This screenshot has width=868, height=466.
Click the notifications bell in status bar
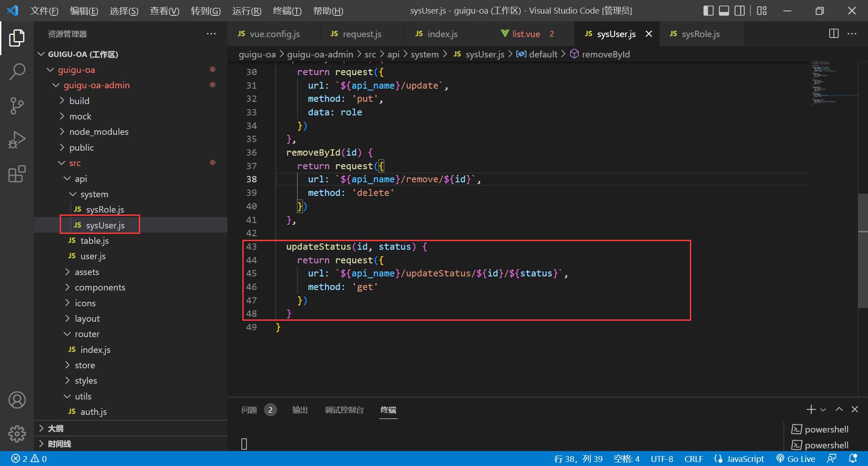(x=853, y=459)
